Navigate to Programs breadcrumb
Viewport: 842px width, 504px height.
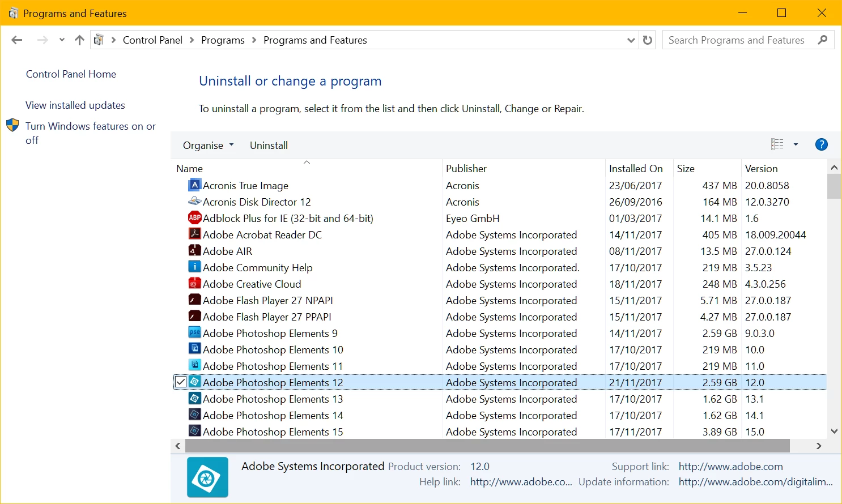point(223,40)
